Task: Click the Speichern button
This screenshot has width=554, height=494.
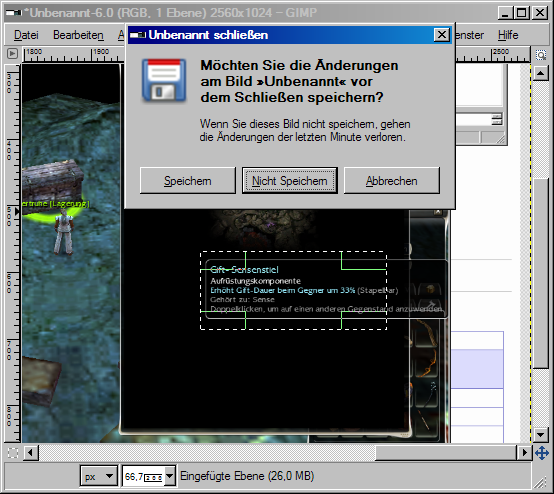Action: 188,181
